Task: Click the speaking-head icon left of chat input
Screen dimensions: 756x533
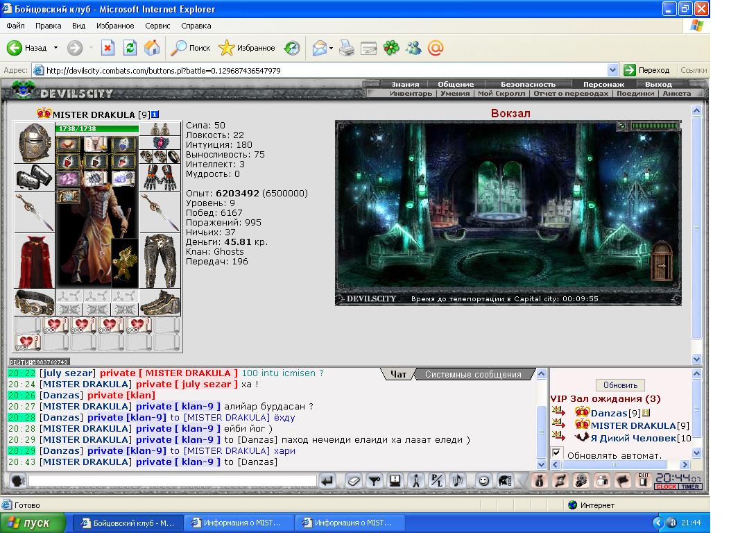Action: click(x=18, y=480)
